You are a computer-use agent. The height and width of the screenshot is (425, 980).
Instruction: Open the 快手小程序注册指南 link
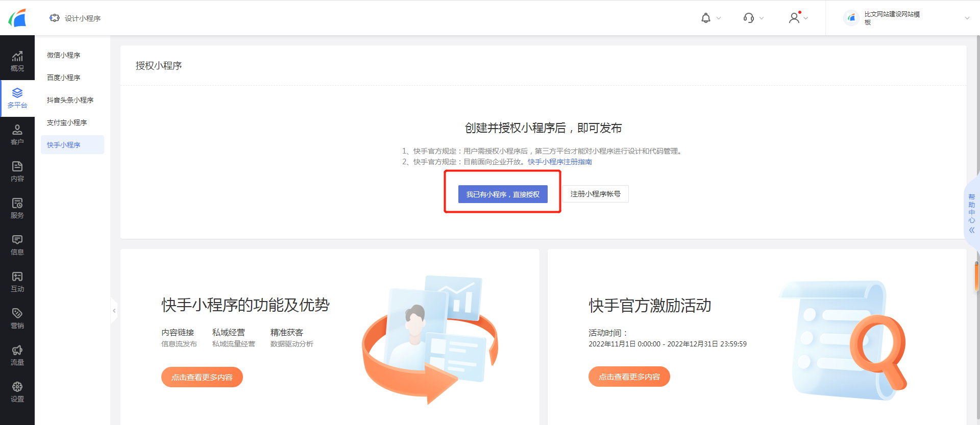[x=560, y=162]
